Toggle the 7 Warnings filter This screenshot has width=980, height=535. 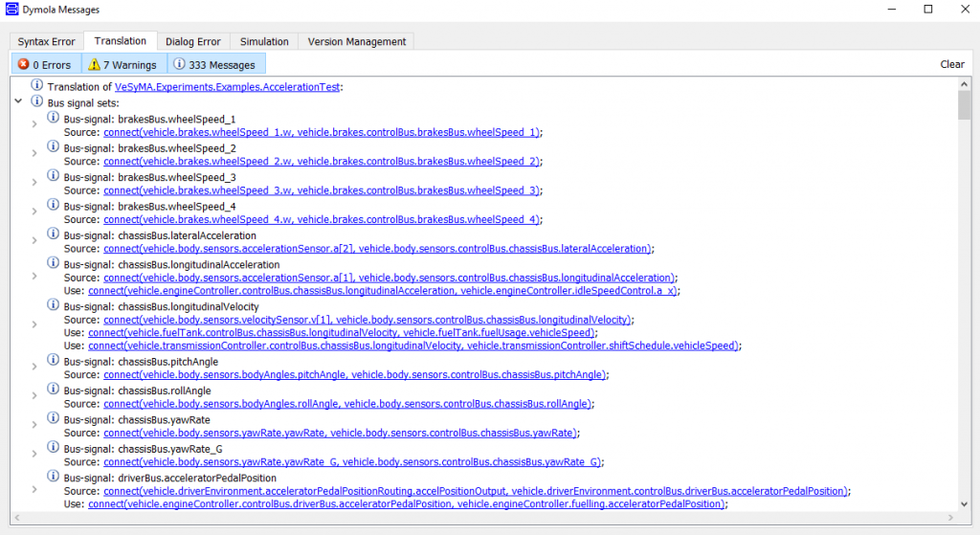click(124, 64)
